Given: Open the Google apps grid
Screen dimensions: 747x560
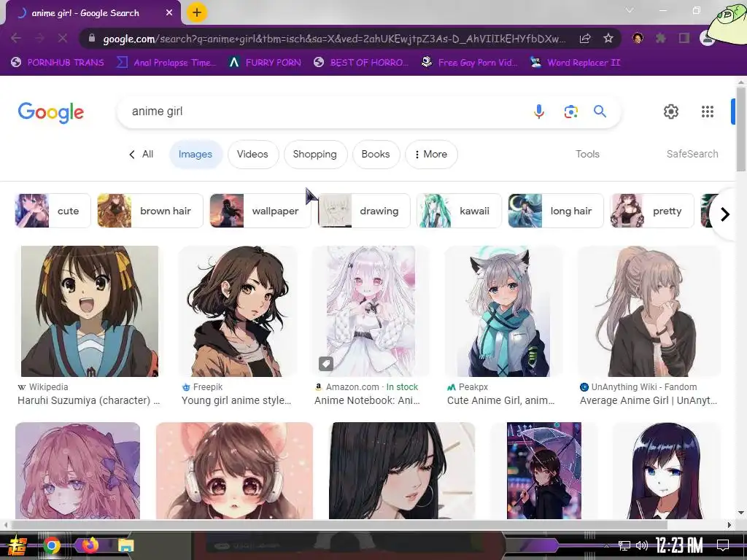Looking at the screenshot, I should pos(708,112).
